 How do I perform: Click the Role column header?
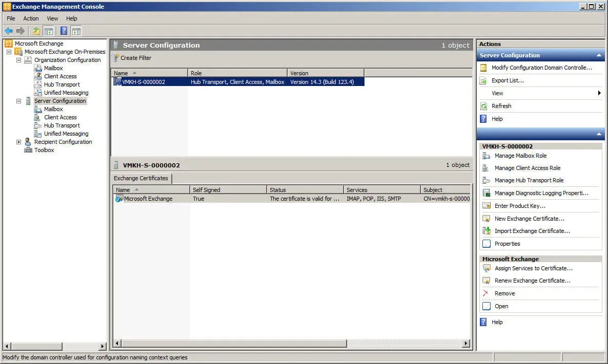(237, 73)
